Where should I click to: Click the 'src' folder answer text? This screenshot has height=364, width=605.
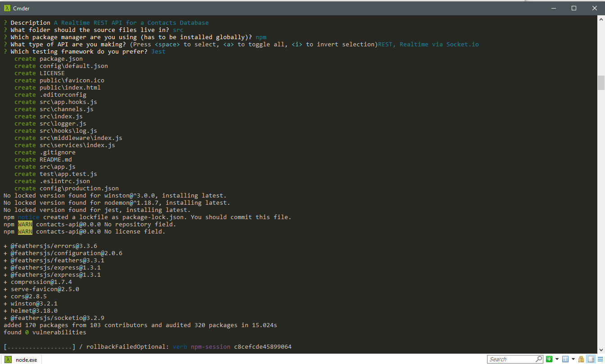pos(178,30)
